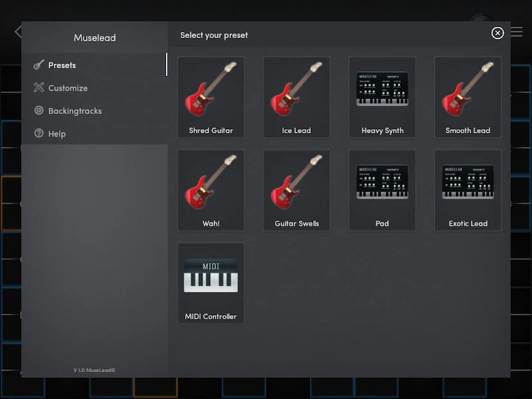Select the Smooth Lead guitar preset
Viewport: 532px width, 399px height.
click(468, 97)
